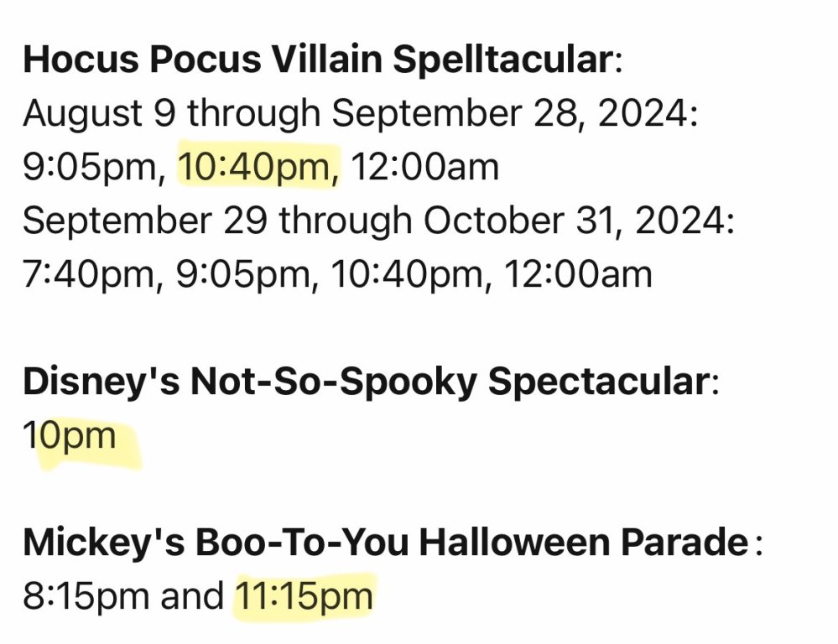Viewport: 838px width, 644px height.
Task: Click 12:00am in the August 9 schedule
Action: pos(424,167)
